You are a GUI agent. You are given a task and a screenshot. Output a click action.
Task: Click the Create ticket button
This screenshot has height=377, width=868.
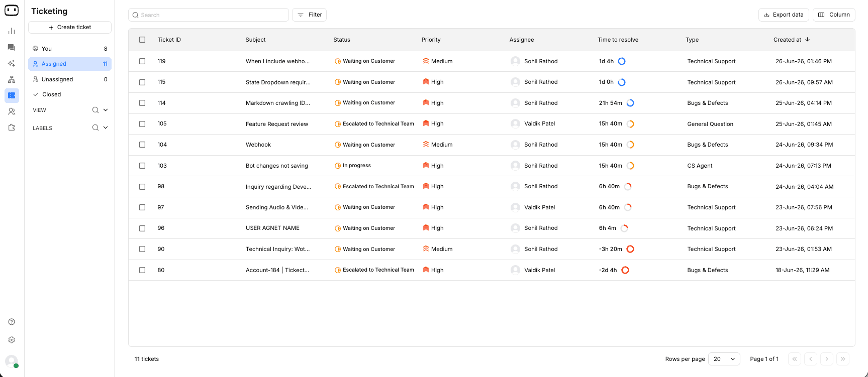click(x=70, y=27)
